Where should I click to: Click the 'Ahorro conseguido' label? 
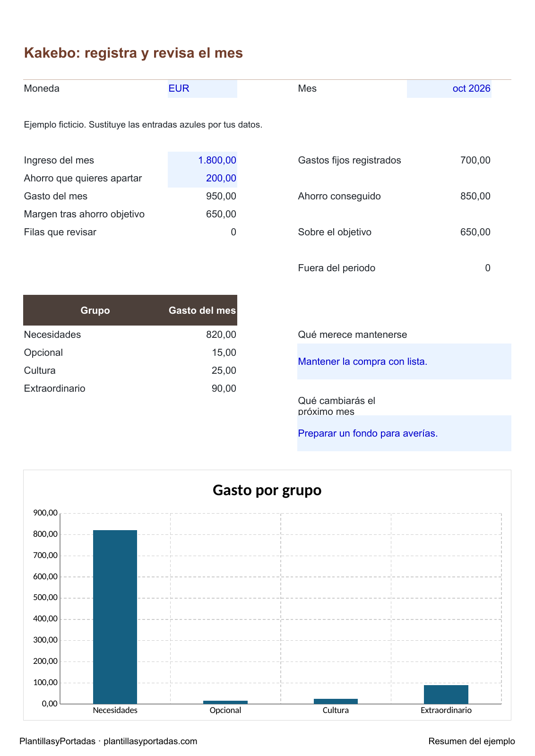pyautogui.click(x=339, y=197)
